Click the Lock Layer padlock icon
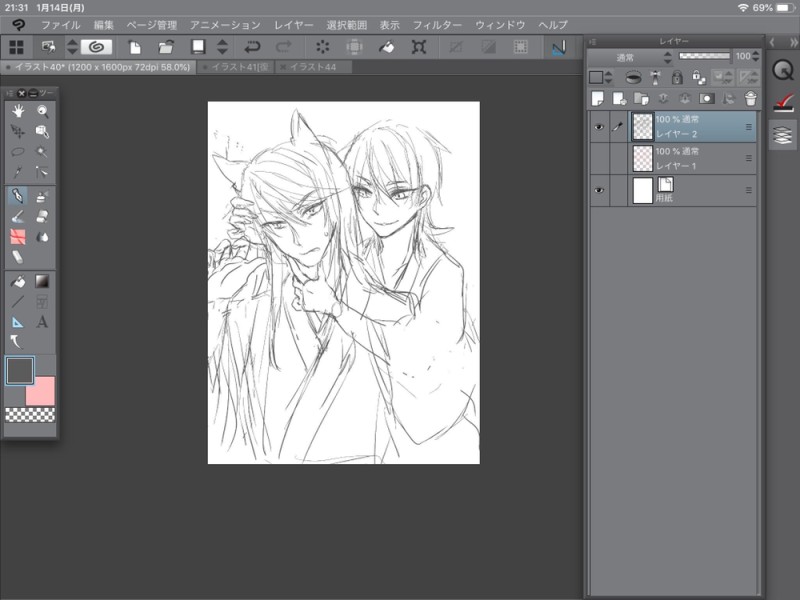Screen dimensions: 800x600 click(677, 77)
